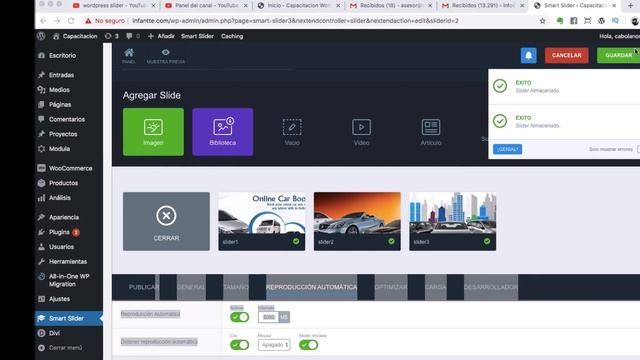This screenshot has height=360, width=640.
Task: Open the Panel home icon
Action: (x=129, y=56)
